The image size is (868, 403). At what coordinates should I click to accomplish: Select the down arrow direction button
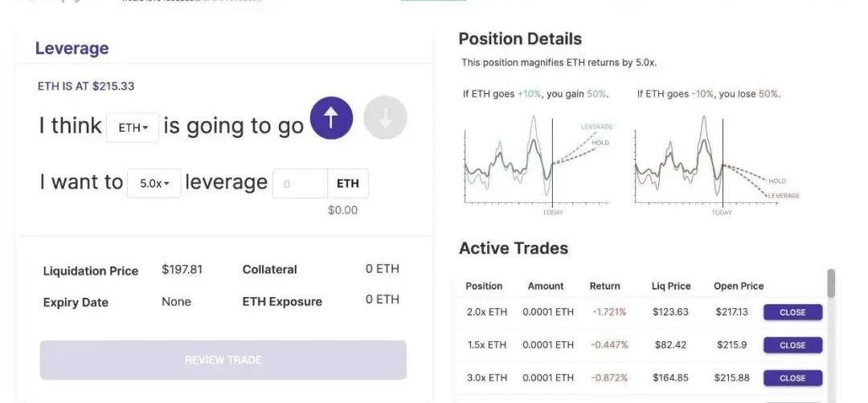click(x=385, y=118)
